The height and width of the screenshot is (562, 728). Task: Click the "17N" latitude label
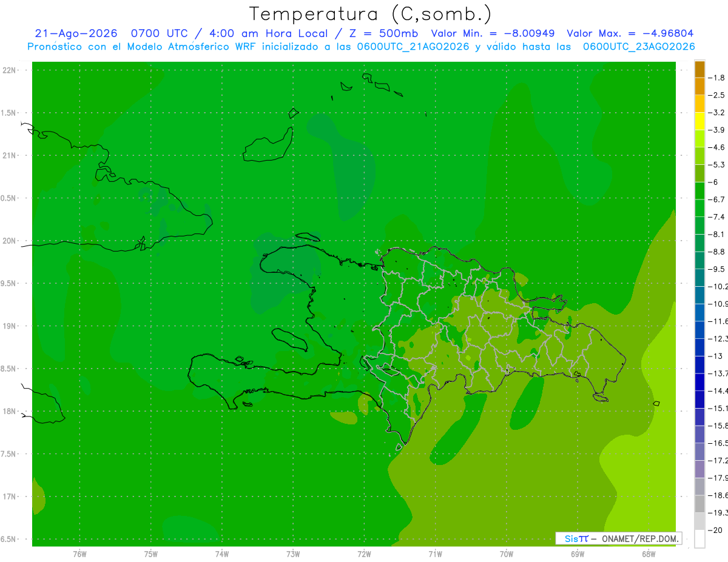pos(10,497)
